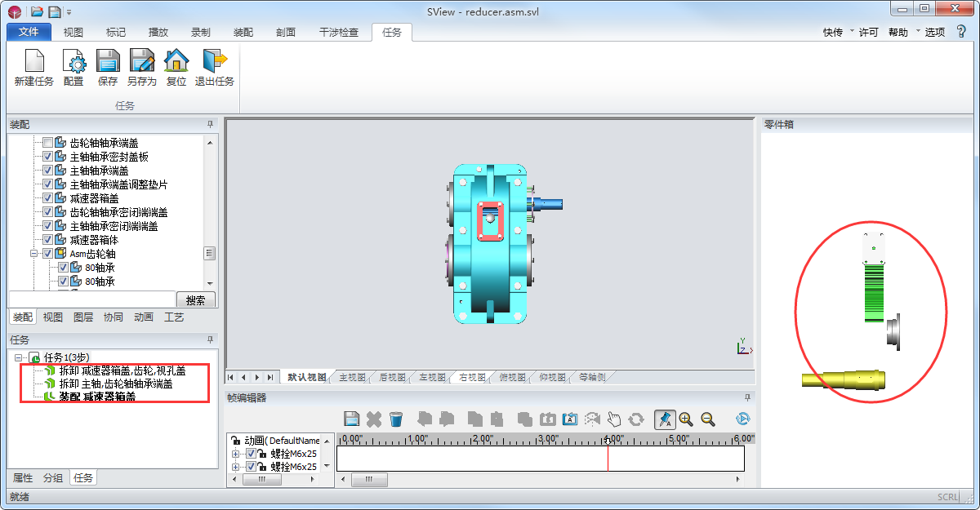Expand first 螺栓M6x25 animation item
The width and height of the screenshot is (980, 510).
pyautogui.click(x=236, y=454)
